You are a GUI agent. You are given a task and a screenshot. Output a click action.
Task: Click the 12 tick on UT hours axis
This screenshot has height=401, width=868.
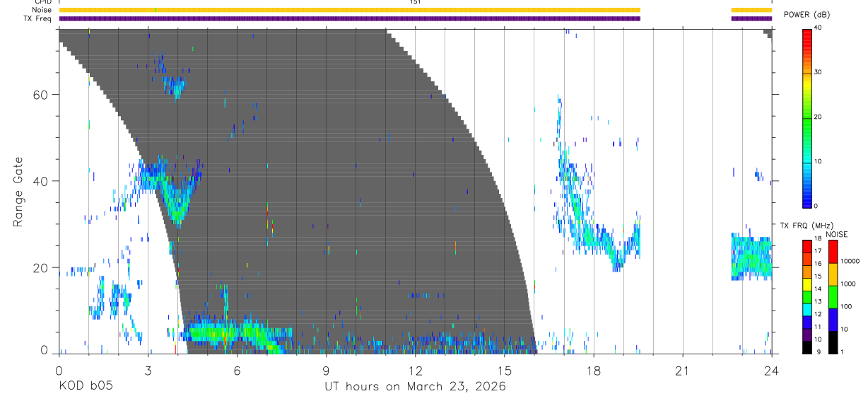tap(415, 370)
